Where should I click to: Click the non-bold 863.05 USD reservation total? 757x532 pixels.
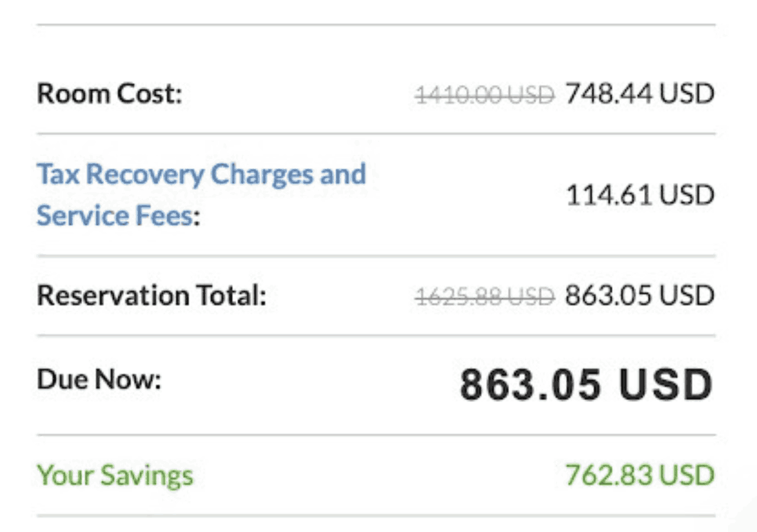[x=640, y=296]
